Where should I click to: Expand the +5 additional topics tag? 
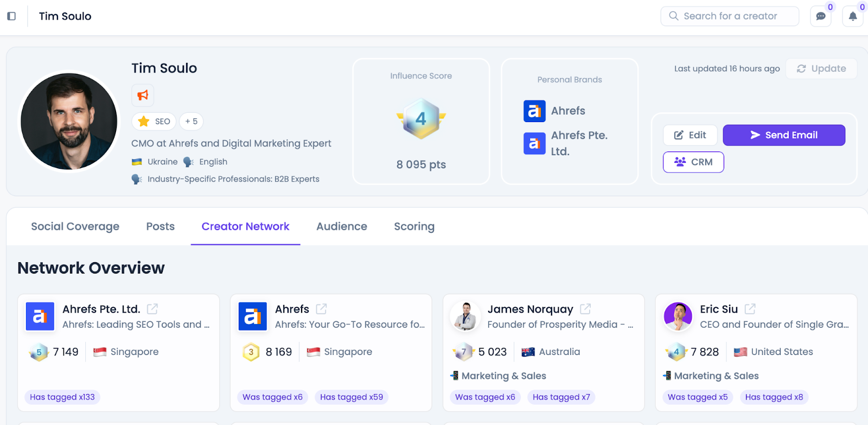coord(192,122)
